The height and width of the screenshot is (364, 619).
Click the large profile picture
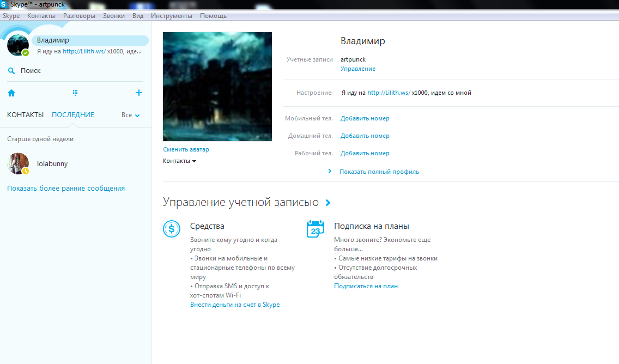(x=217, y=87)
